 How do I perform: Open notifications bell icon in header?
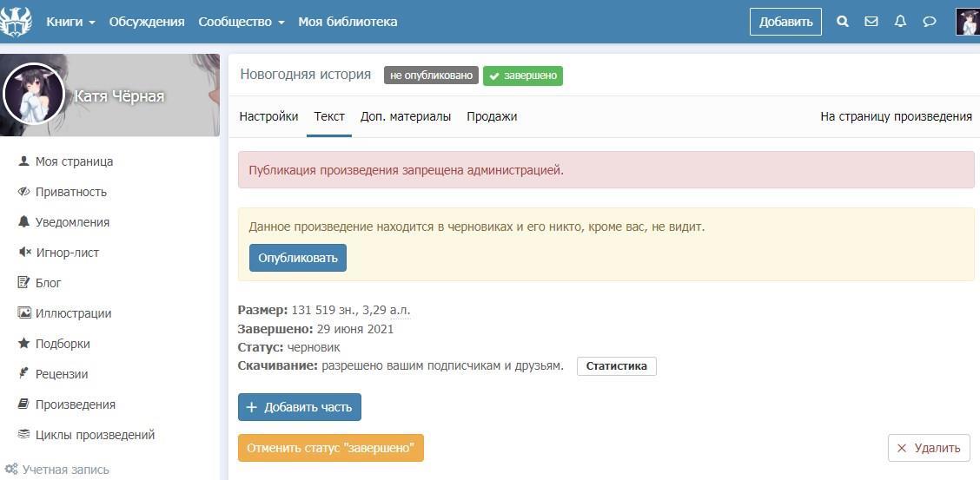coord(900,22)
